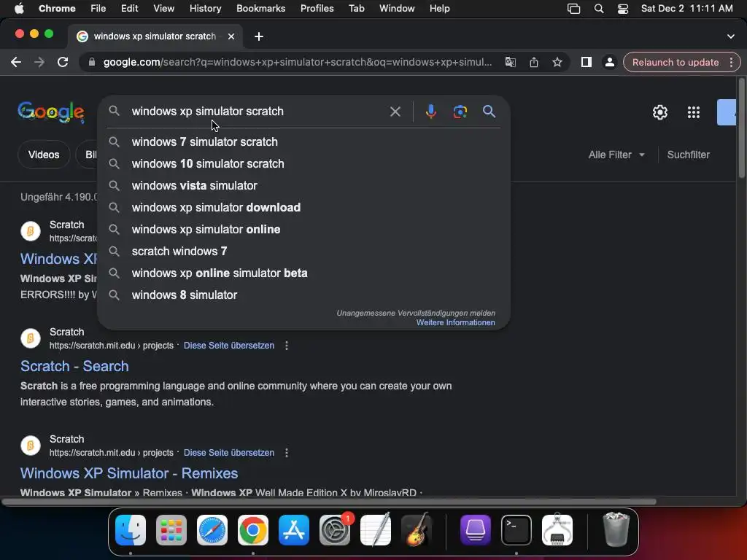Click Relaunch to update button
The height and width of the screenshot is (560, 747).
pos(676,63)
